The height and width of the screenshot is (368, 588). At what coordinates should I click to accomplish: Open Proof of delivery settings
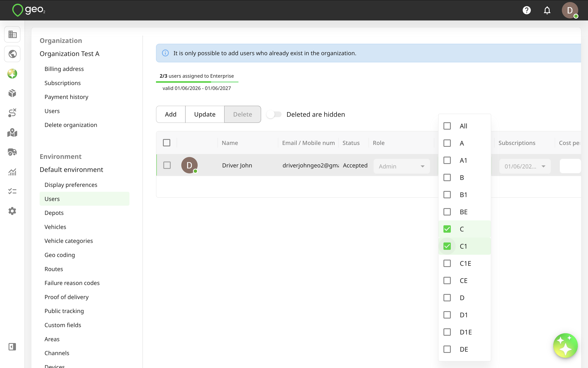point(67,297)
